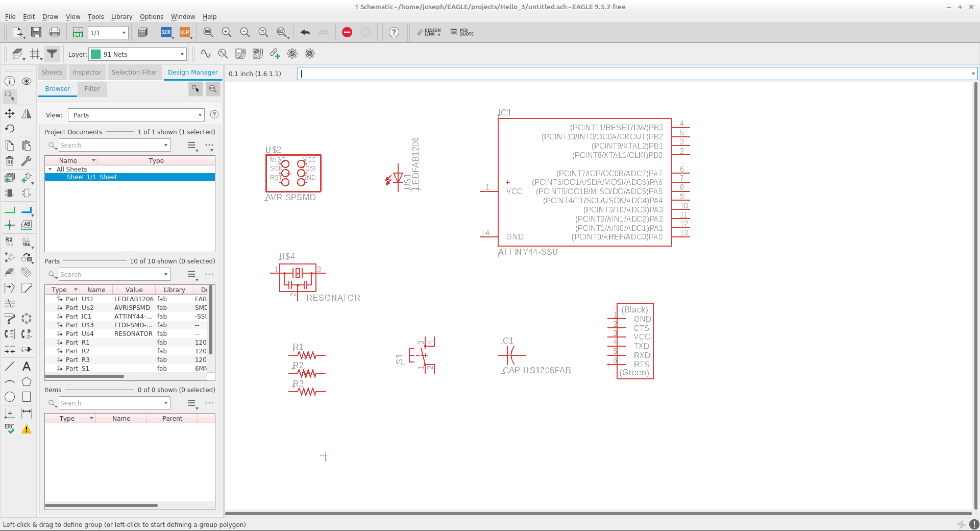Screen dimensions: 980x531
Task: Collapse the All Sheets tree node
Action: 50,169
